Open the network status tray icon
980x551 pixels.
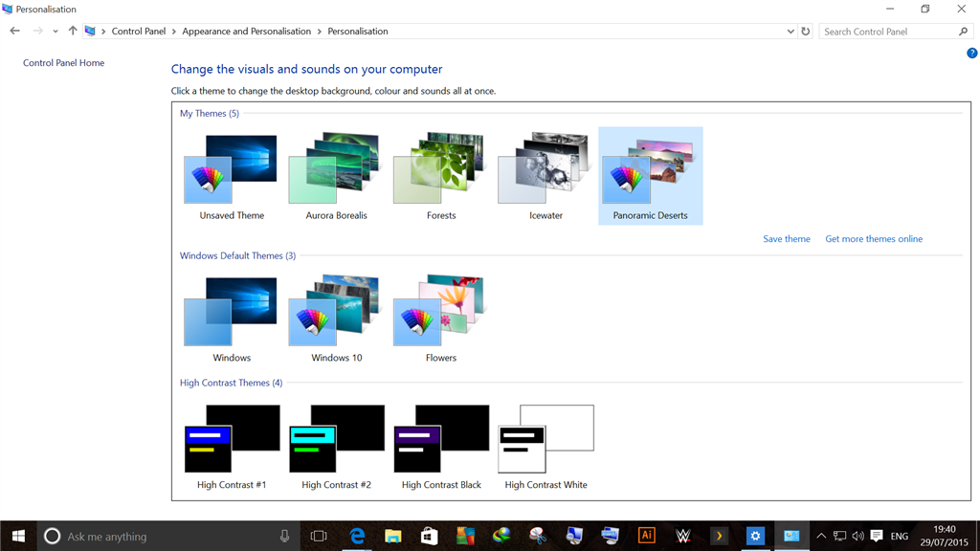pos(839,536)
